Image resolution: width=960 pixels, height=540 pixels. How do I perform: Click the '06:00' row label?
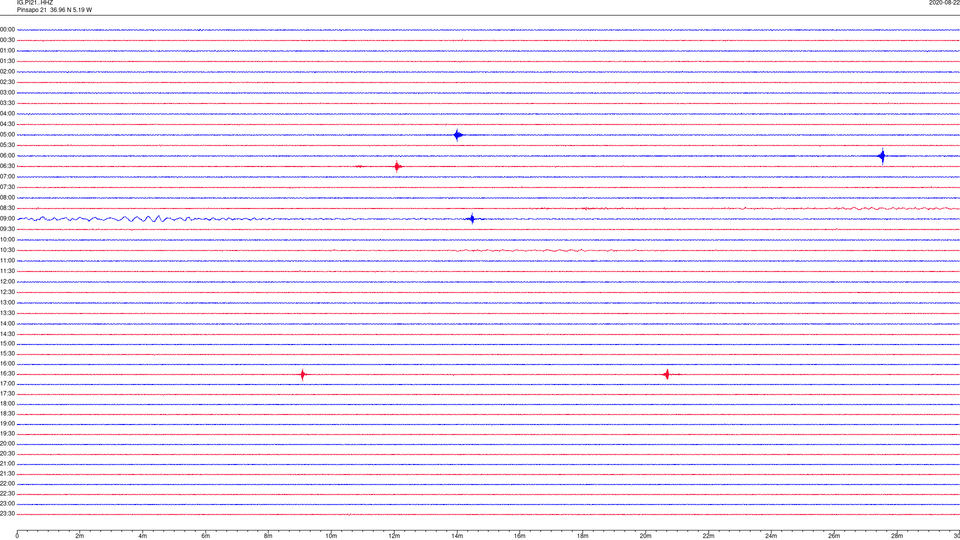pos(7,156)
